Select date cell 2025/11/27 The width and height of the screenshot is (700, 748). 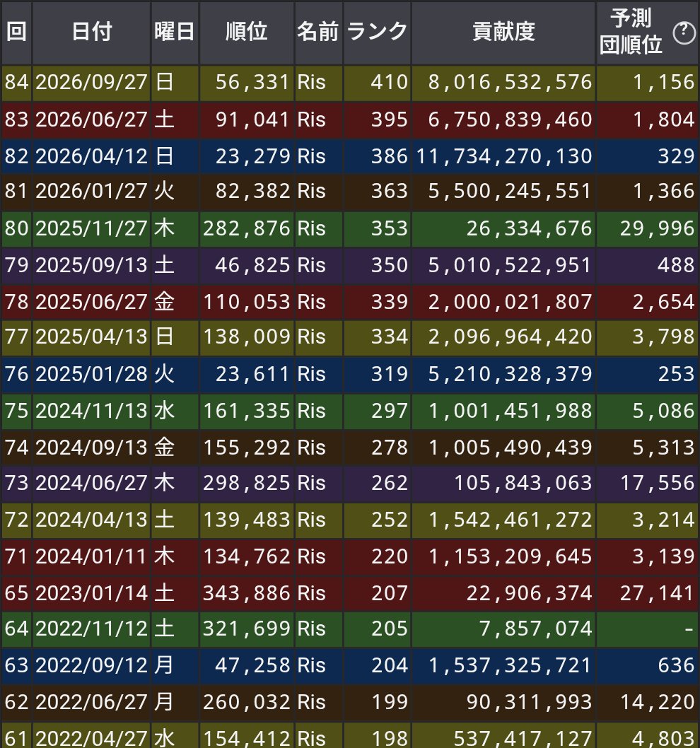pos(91,229)
